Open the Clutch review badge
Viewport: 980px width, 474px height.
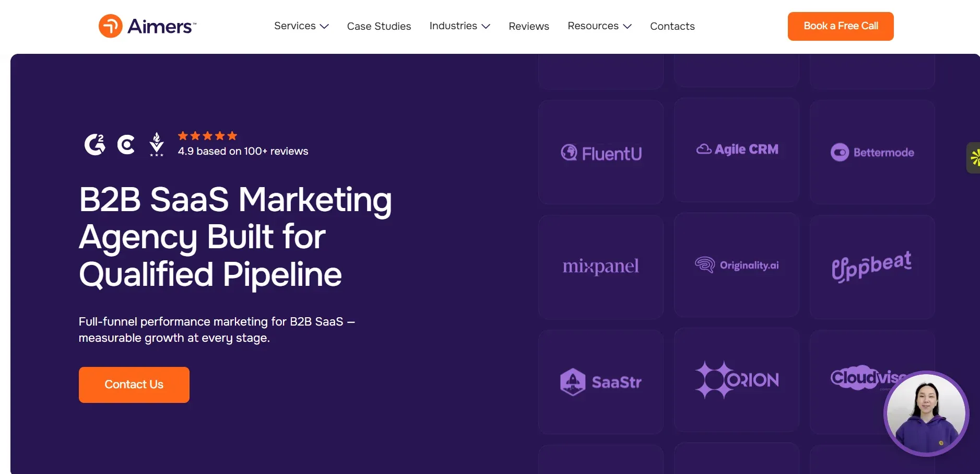(126, 145)
